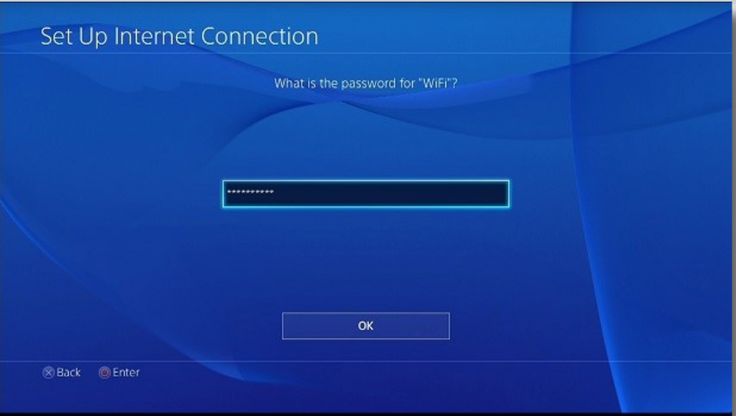The height and width of the screenshot is (416, 736).
Task: Click the Enter label in footer
Action: [126, 372]
